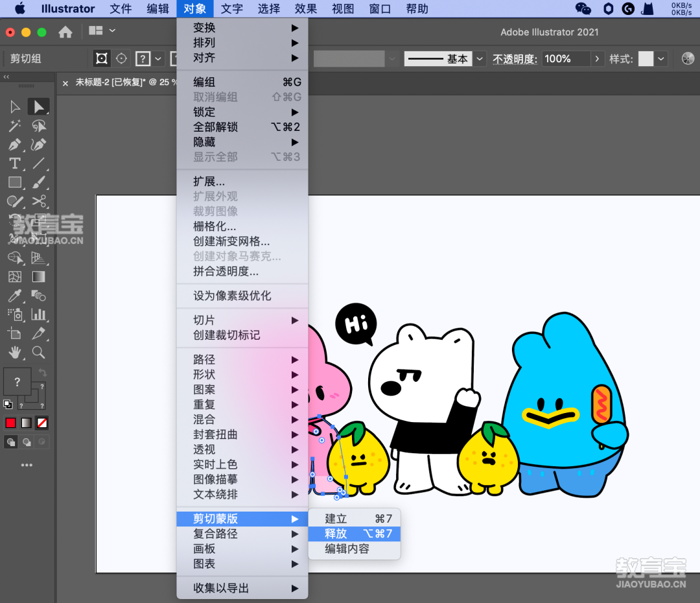Set Gradient fill mode swatch
The width and height of the screenshot is (700, 603).
(27, 423)
